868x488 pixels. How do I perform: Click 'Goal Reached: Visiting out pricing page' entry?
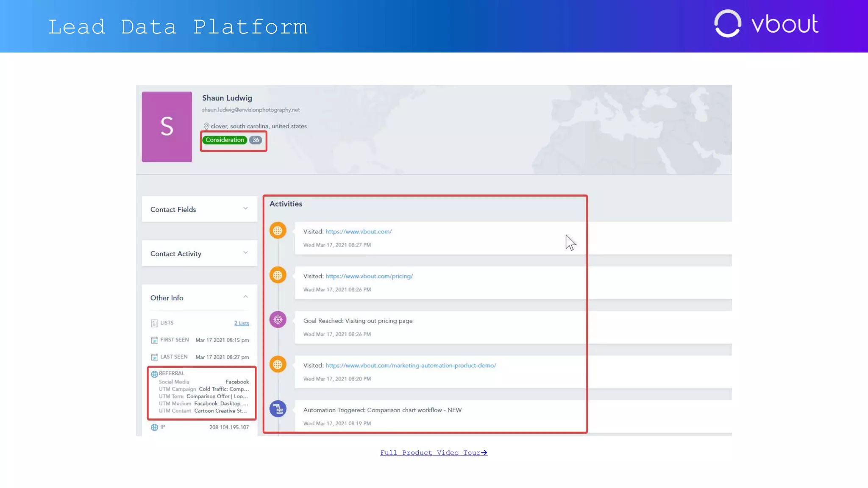[x=358, y=321]
